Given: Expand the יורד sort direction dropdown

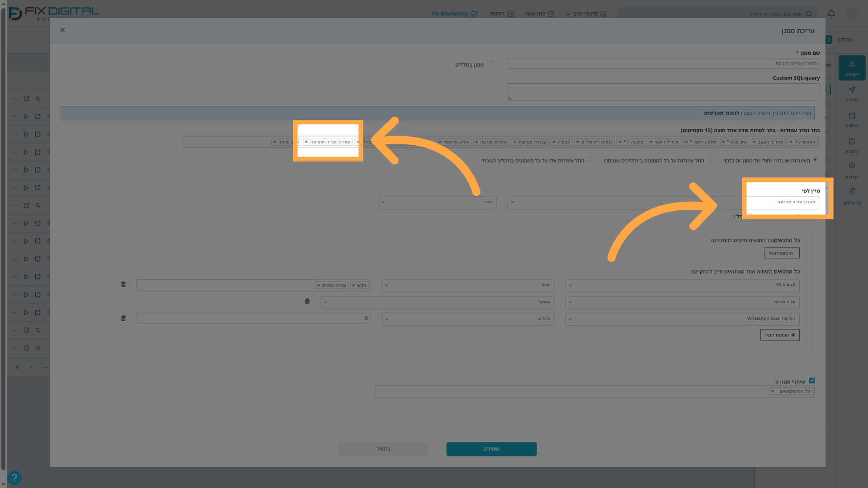Looking at the screenshot, I should pos(437,202).
